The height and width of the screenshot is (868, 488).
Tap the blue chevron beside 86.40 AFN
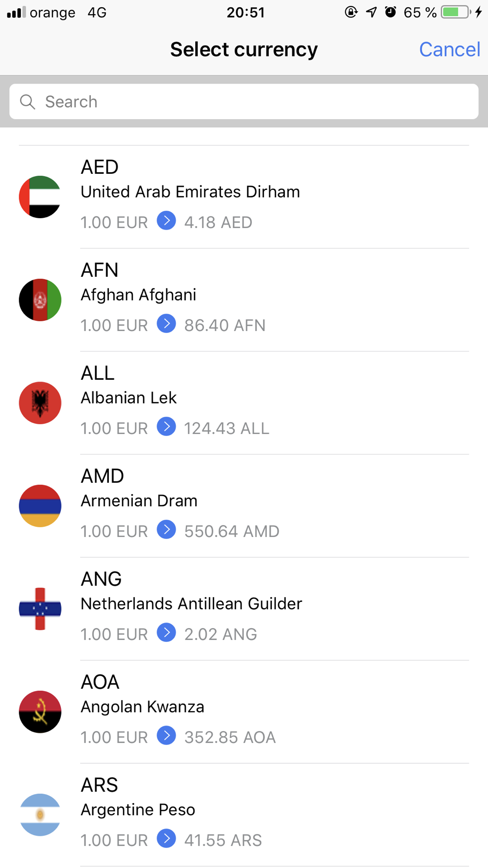pos(166,324)
